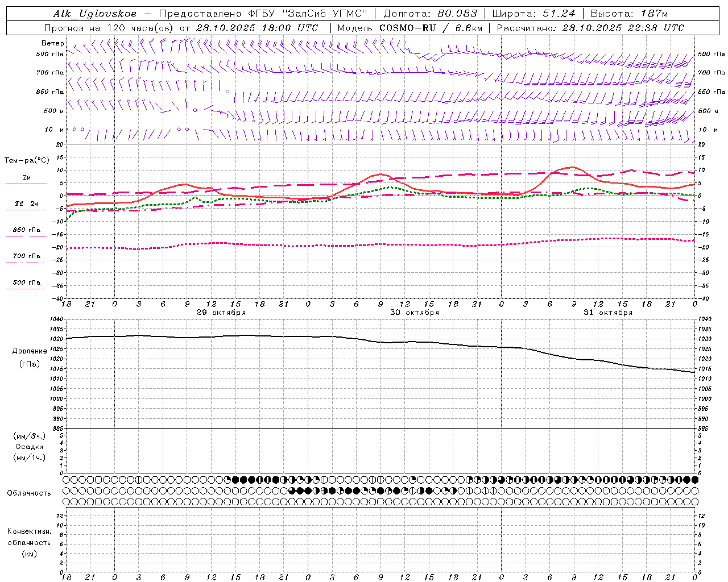Viewport: 728px width, 582px height.
Task: Click the left 1040 pressure axis value
Action: tap(55, 319)
